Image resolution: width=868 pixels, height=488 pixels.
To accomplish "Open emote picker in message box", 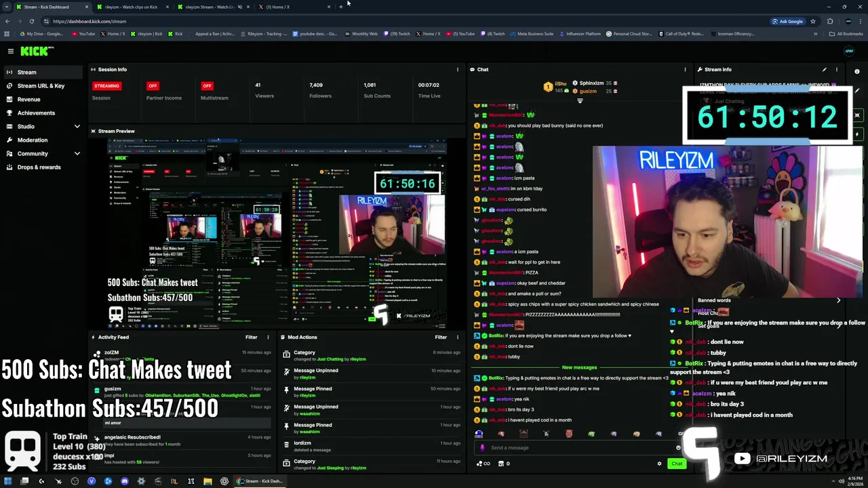I will (x=678, y=447).
